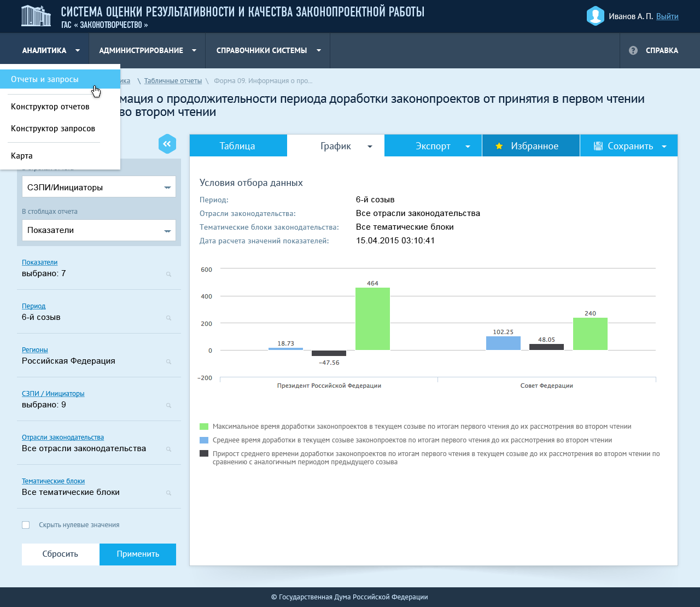Switch to the Таблица tab
The image size is (700, 607).
[x=238, y=146]
